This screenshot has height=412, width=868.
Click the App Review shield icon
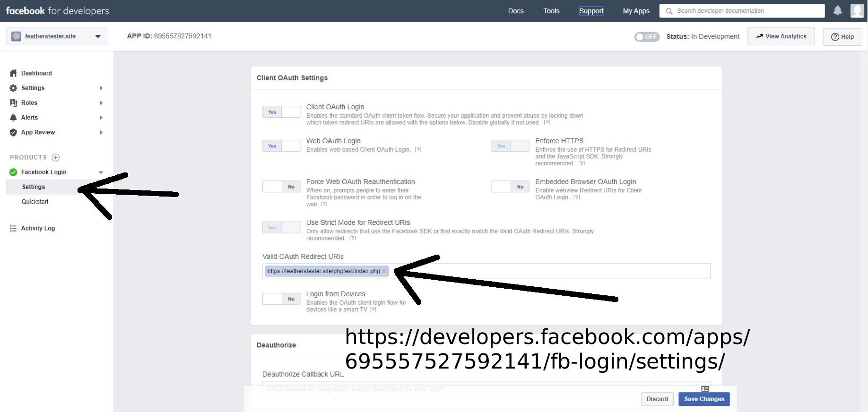[13, 132]
